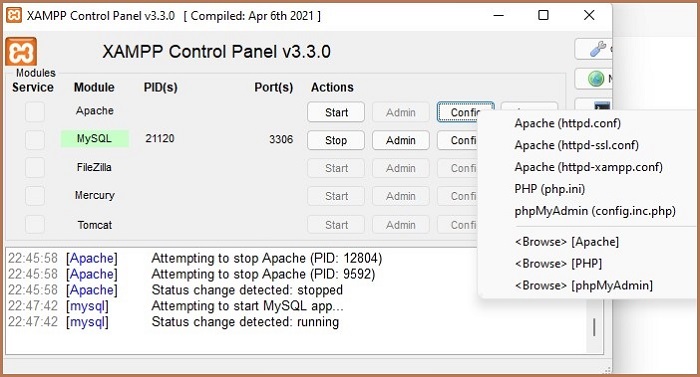Click the FileZilla Start button
This screenshot has width=700, height=377.
point(336,168)
